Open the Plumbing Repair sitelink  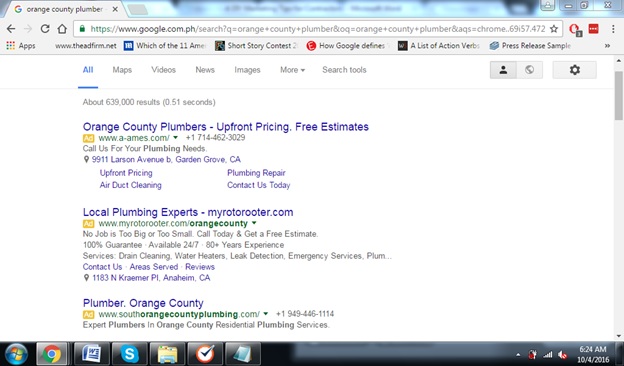[x=256, y=173]
